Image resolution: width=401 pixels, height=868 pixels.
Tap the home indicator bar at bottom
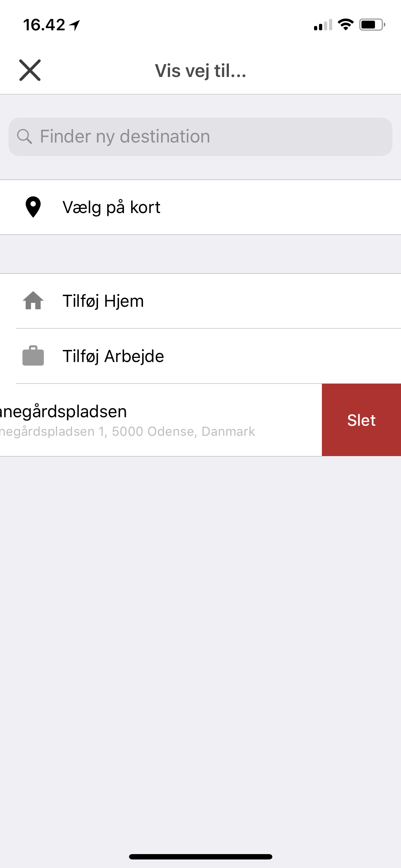pyautogui.click(x=201, y=857)
